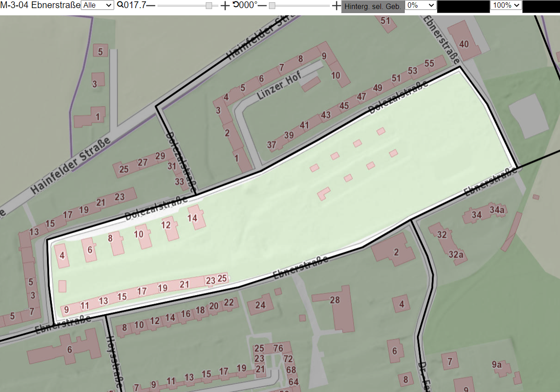Click the 'Hinterg. sel. Geb.' button

pos(373,7)
